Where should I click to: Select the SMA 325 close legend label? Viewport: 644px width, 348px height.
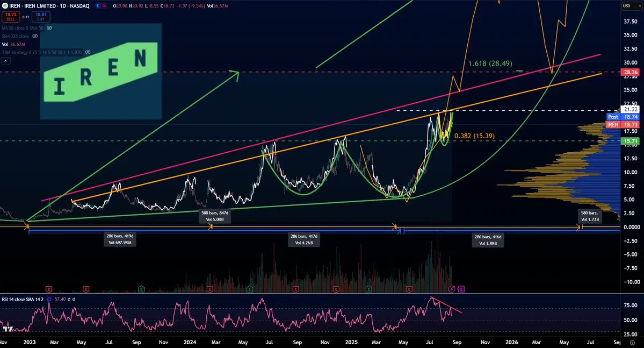[16, 36]
